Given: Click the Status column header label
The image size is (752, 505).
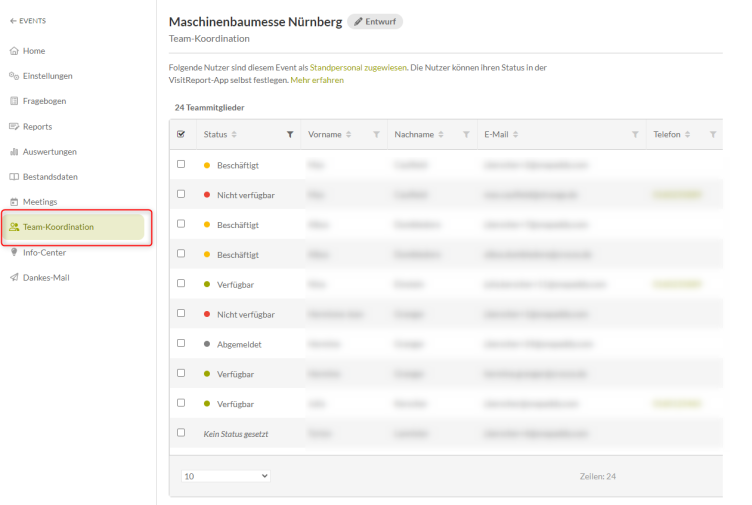Looking at the screenshot, I should (215, 134).
